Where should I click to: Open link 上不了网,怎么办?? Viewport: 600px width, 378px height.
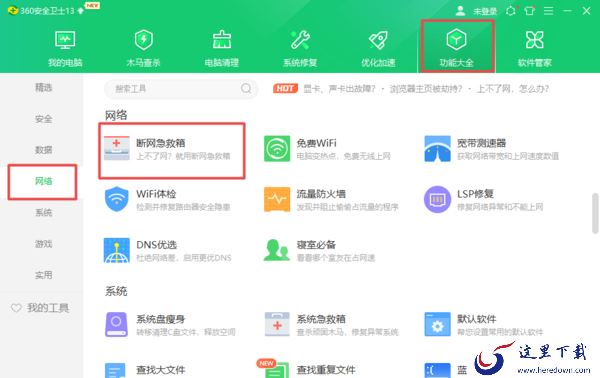pos(512,89)
